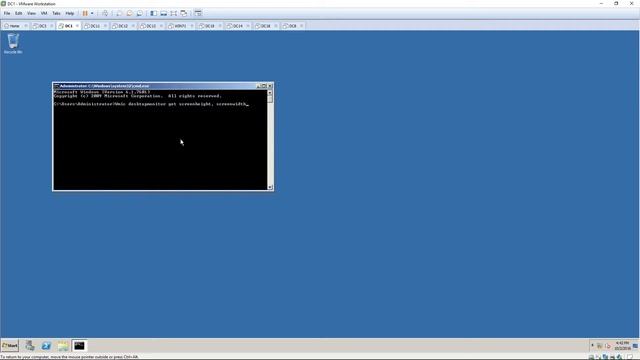Close the Home tab

tap(26, 26)
